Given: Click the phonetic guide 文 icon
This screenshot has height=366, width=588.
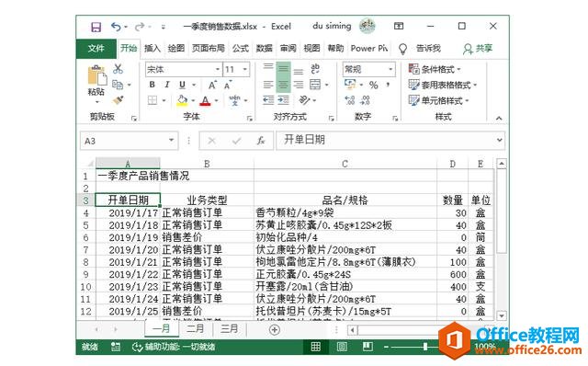Looking at the screenshot, I should (234, 100).
